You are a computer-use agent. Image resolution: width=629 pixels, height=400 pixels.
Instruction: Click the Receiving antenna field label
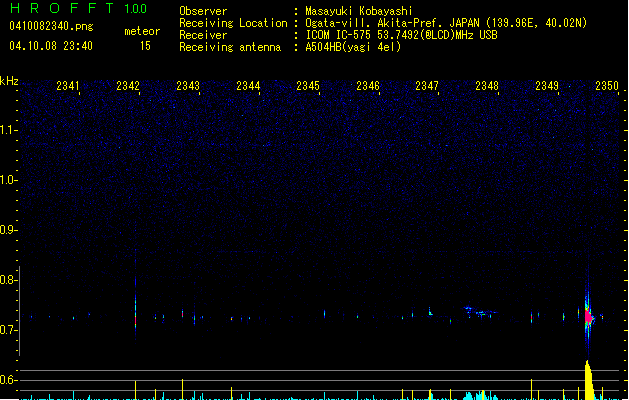[x=230, y=47]
